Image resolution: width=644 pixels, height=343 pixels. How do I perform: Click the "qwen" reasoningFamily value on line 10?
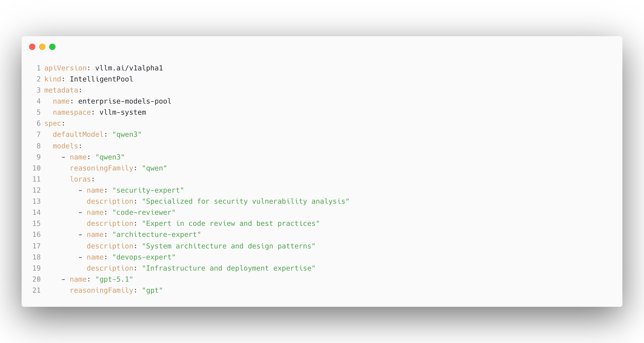(154, 168)
